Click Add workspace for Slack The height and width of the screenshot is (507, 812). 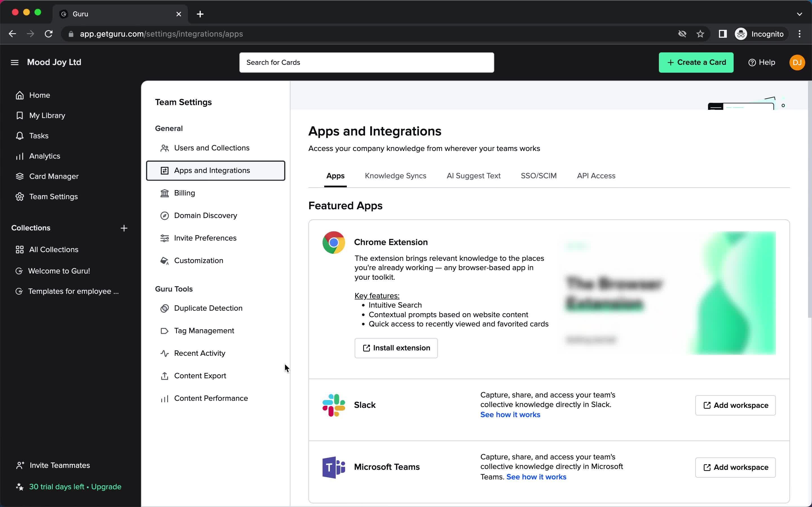(735, 405)
